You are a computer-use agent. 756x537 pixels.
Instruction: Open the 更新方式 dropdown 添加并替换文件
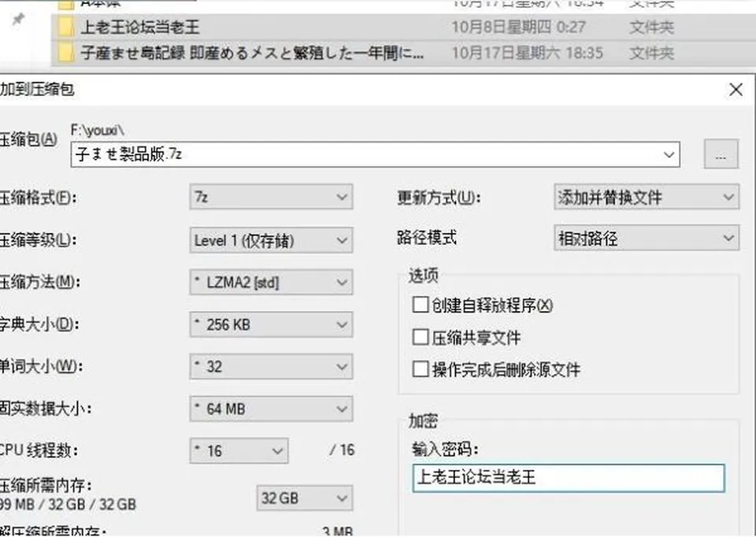pos(647,197)
